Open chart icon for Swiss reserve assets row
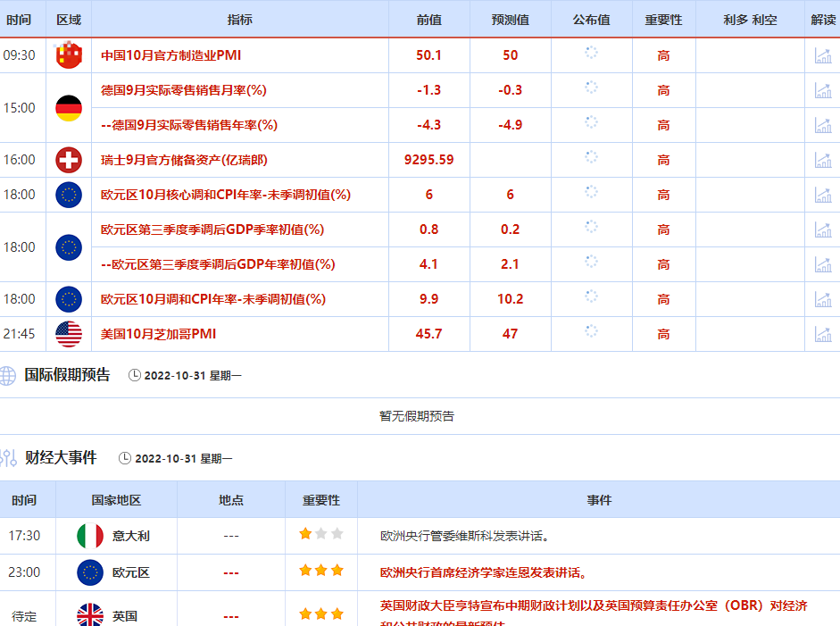 click(x=822, y=160)
